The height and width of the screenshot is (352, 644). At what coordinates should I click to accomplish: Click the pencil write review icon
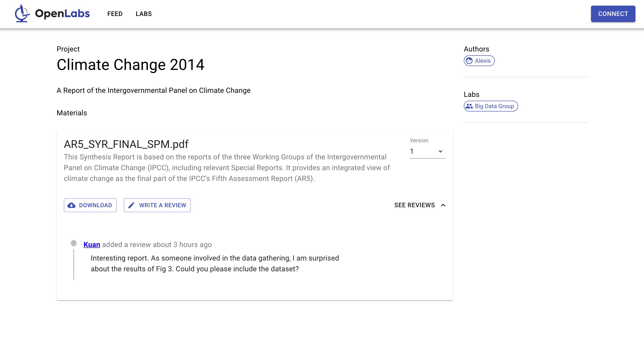[132, 205]
